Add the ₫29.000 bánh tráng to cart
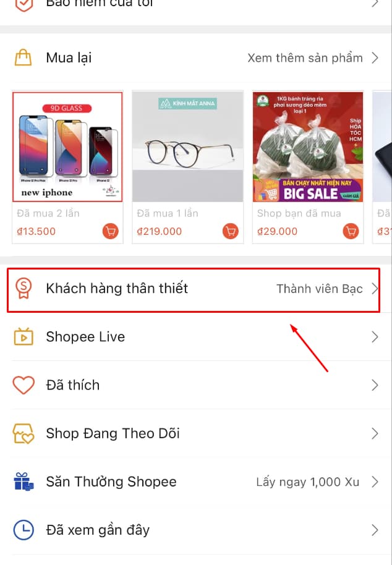Screen dimensions: 392x565 [351, 231]
